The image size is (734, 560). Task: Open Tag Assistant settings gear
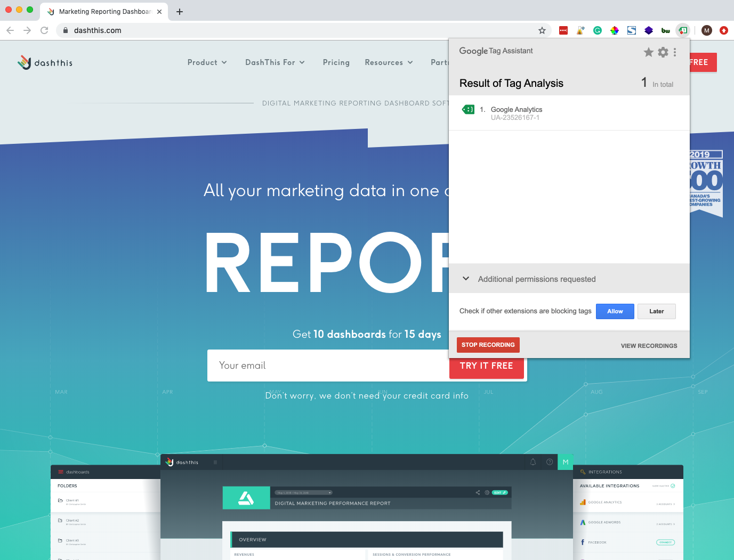tap(663, 52)
